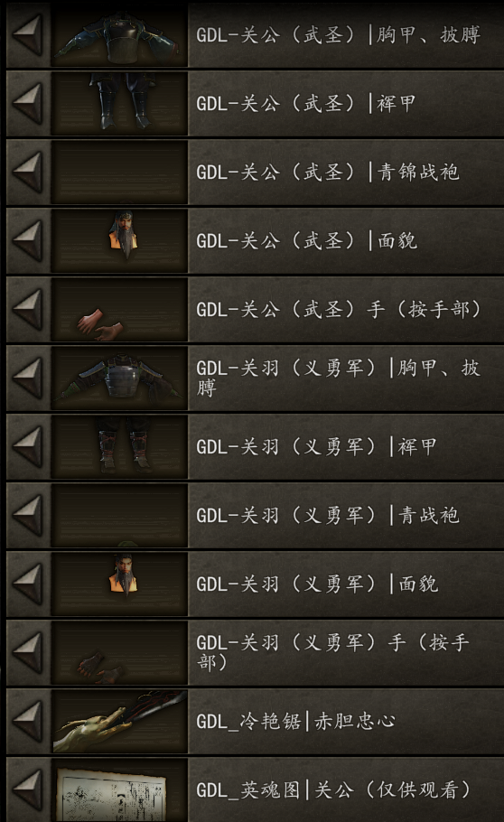The image size is (504, 822).
Task: Click the left arrow beside 关羽（义勇军）青战袍
Action: tap(28, 515)
